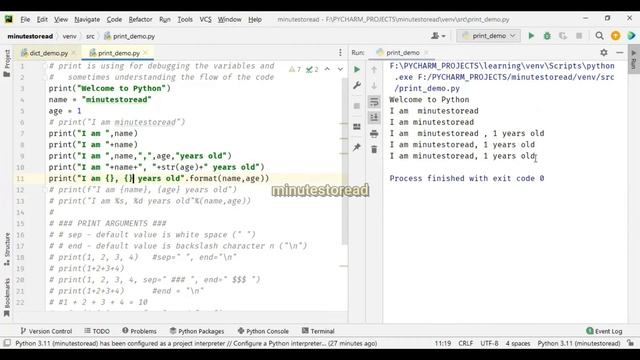
Task: Click restore layout icon in Run panel
Action: (x=357, y=127)
